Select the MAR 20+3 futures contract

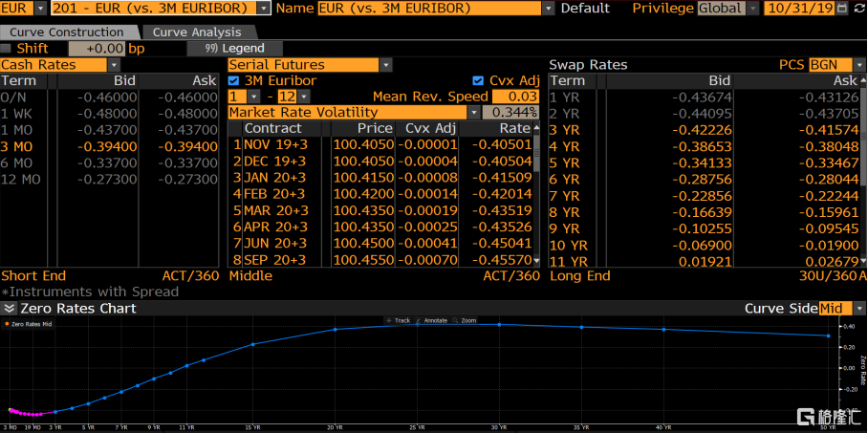(x=275, y=210)
